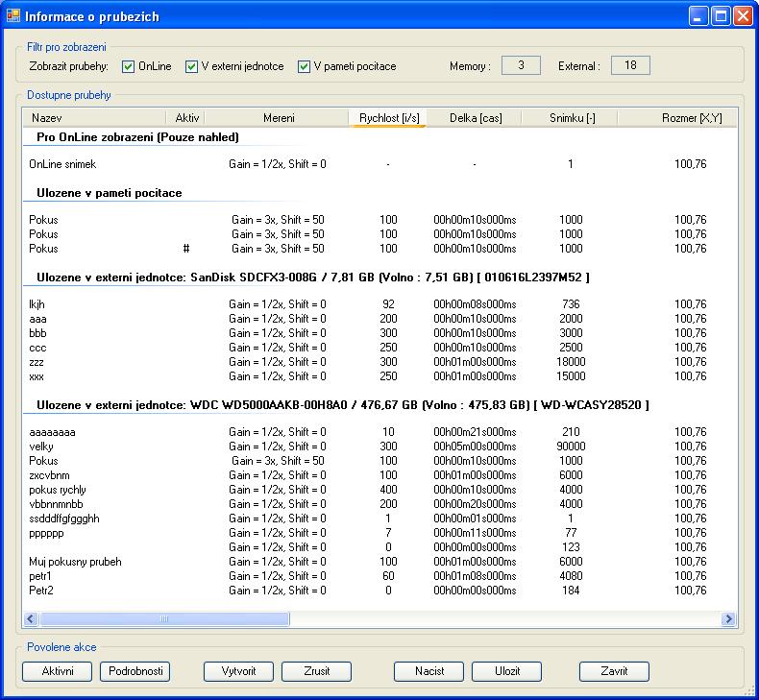The width and height of the screenshot is (759, 700).
Task: Sort by Rychlost [i/s] column header
Action: 387,117
